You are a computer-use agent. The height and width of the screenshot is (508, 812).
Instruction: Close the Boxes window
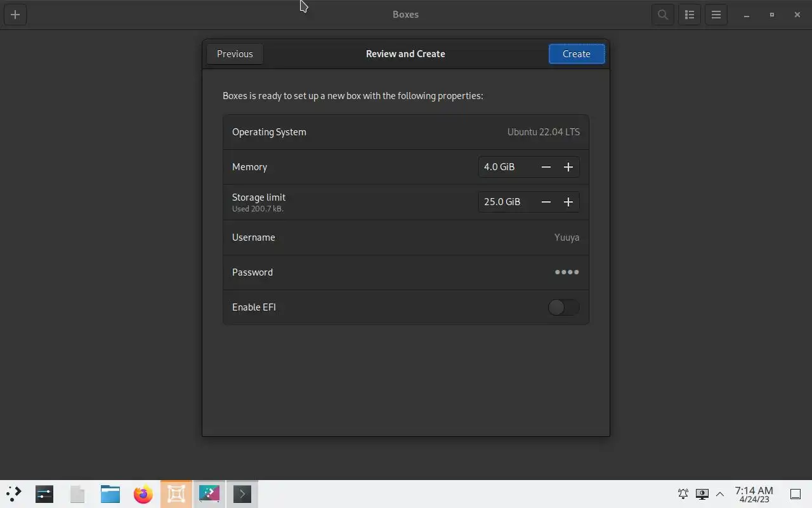pos(797,15)
